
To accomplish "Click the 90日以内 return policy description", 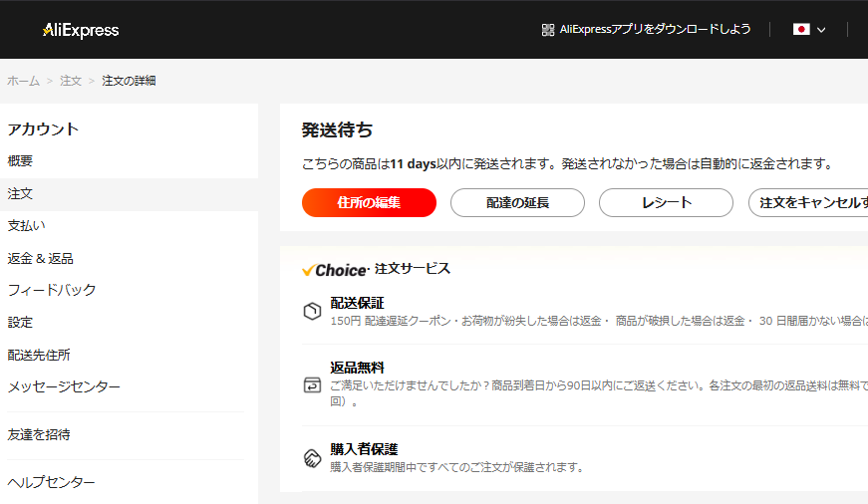I will (599, 392).
